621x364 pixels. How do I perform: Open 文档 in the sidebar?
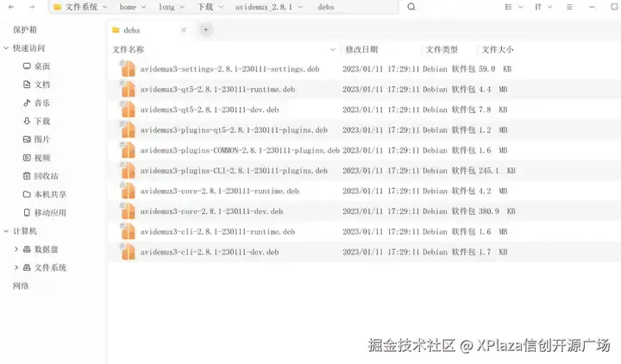pyautogui.click(x=36, y=85)
